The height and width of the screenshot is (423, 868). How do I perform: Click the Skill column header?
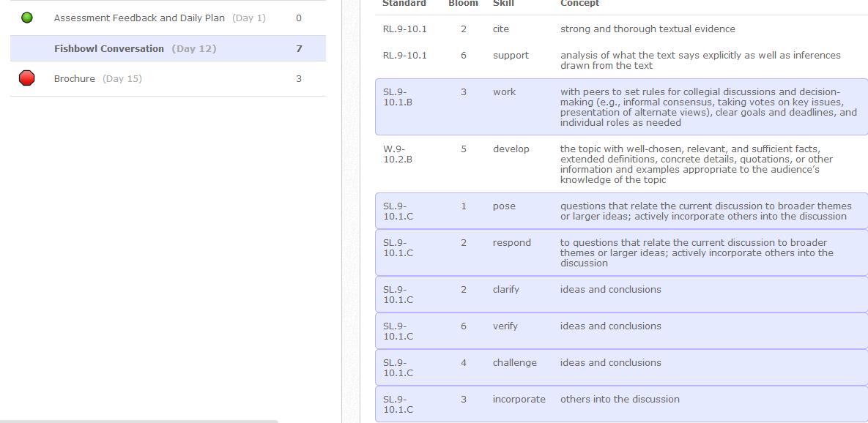pos(504,4)
